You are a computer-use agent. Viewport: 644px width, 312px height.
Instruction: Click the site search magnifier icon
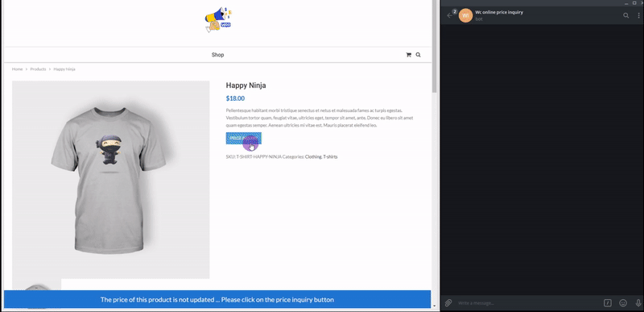[418, 55]
